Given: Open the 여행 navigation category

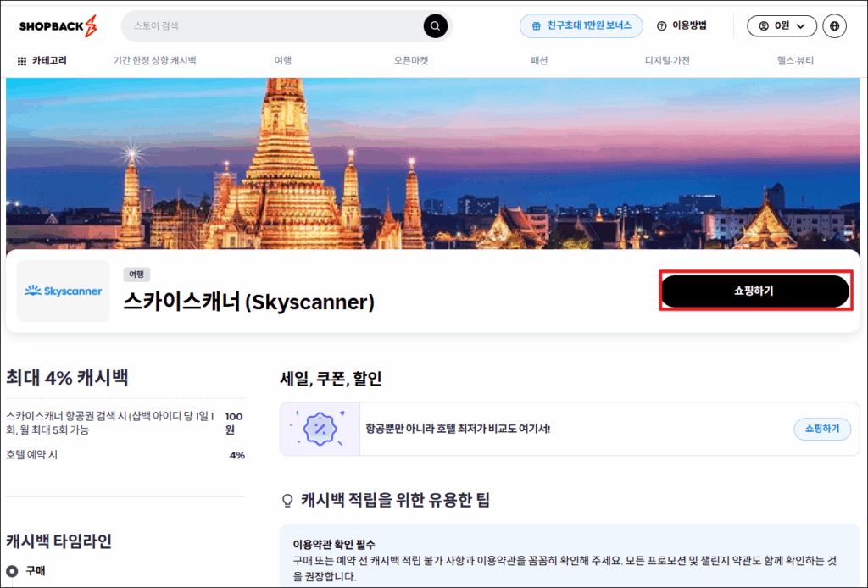Looking at the screenshot, I should pyautogui.click(x=283, y=61).
